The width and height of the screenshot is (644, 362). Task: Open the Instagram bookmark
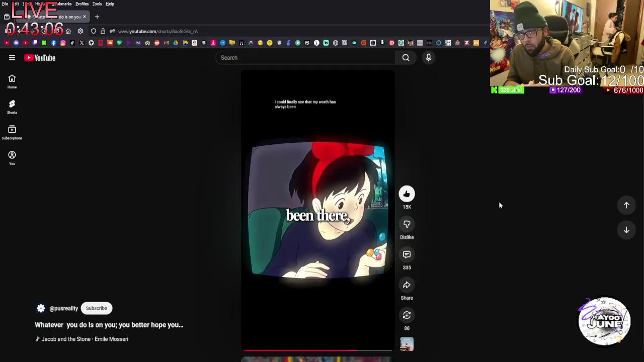[63, 43]
